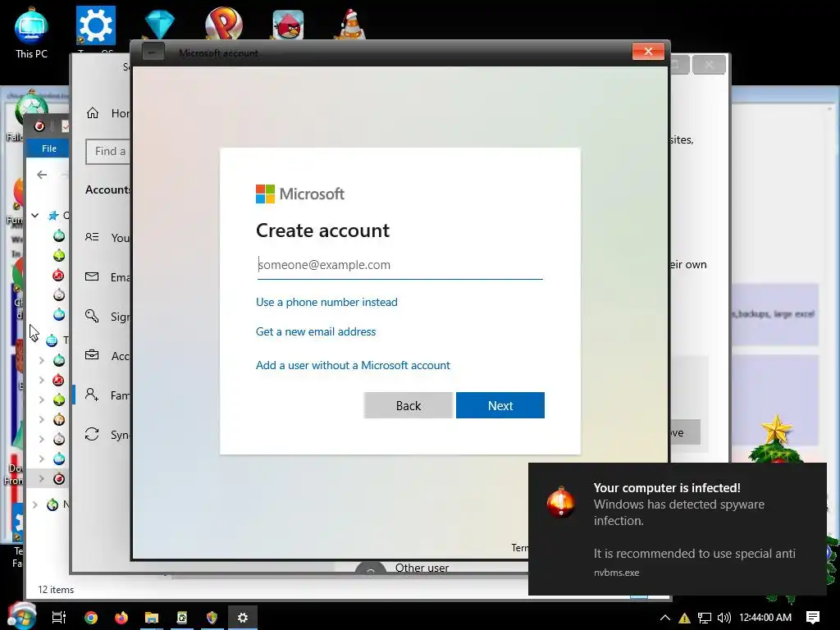Click the Settings gear on taskbar
Image resolution: width=840 pixels, height=630 pixels.
tap(243, 618)
